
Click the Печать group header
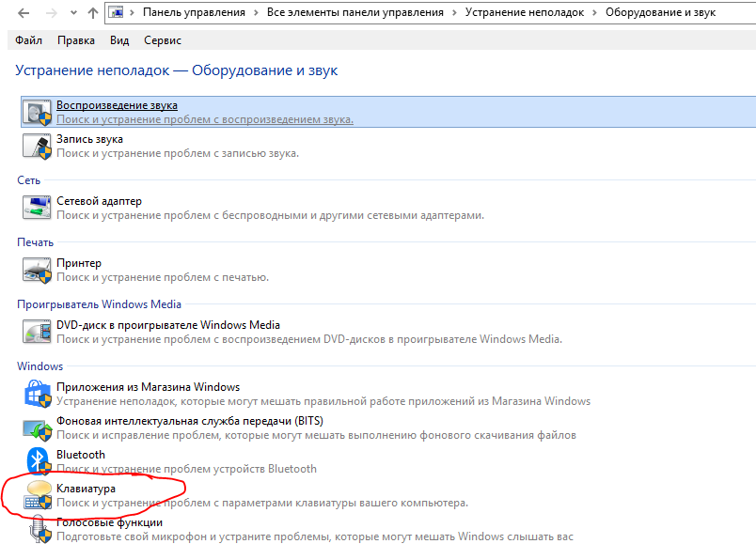[x=35, y=242]
